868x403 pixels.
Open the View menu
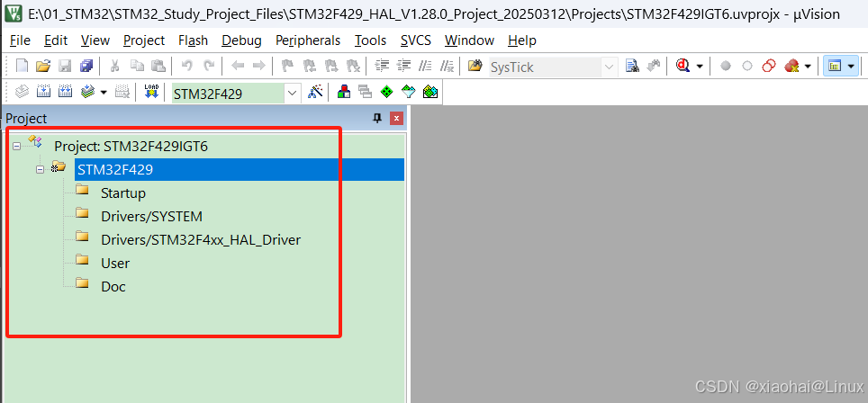(95, 40)
